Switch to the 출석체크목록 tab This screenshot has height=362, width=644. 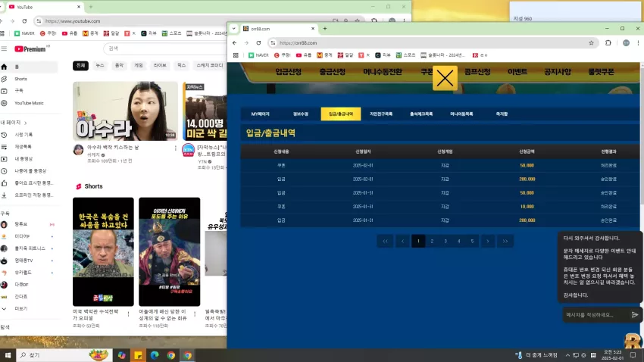point(421,114)
